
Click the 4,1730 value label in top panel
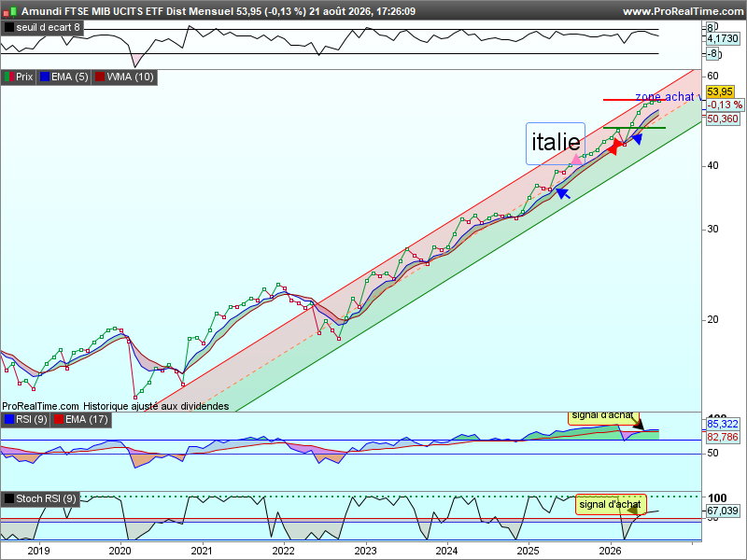(x=722, y=38)
